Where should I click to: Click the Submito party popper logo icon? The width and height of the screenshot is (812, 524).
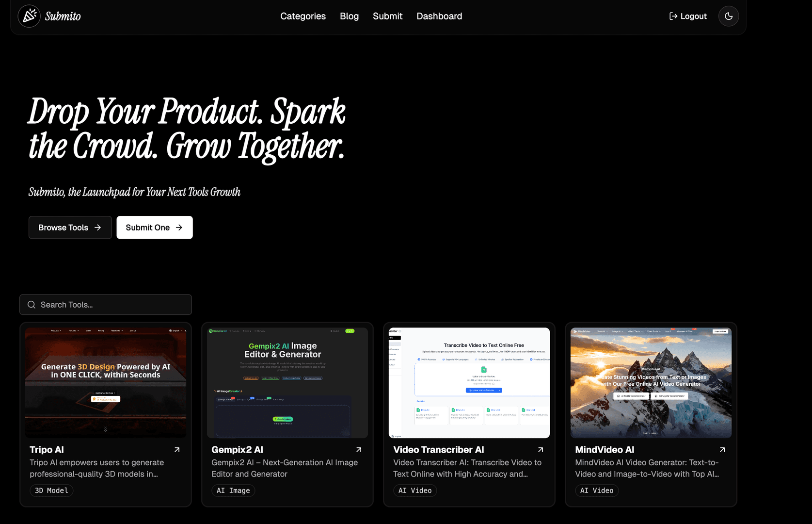tap(29, 16)
